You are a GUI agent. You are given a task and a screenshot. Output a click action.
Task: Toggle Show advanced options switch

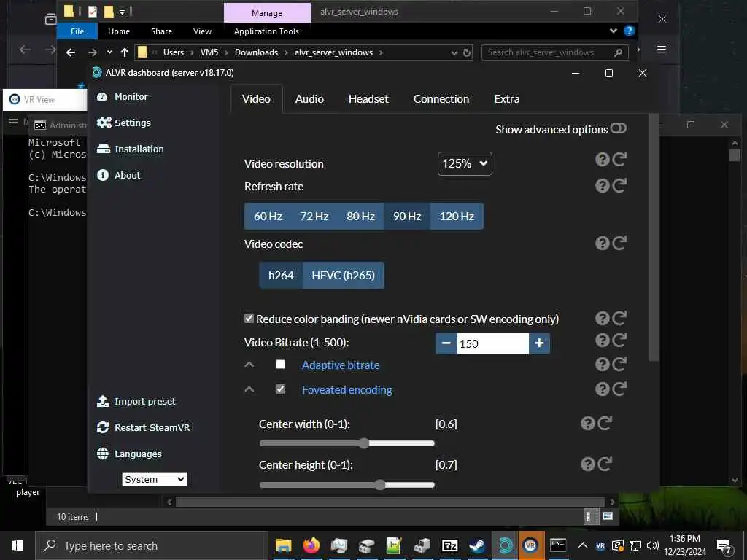click(619, 128)
